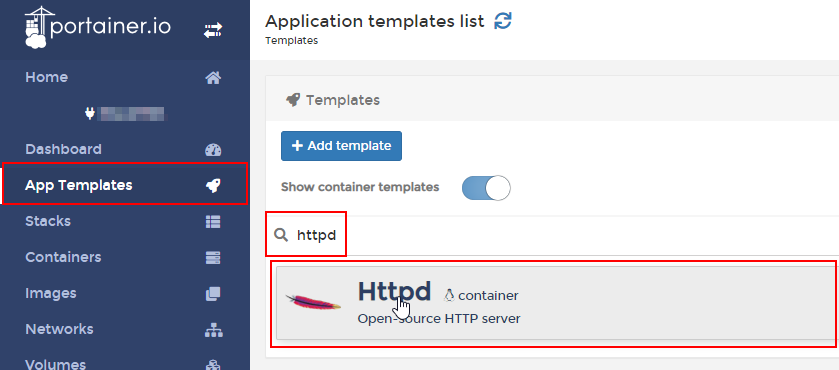This screenshot has width=839, height=370.
Task: Click the Add template button
Action: [x=341, y=146]
